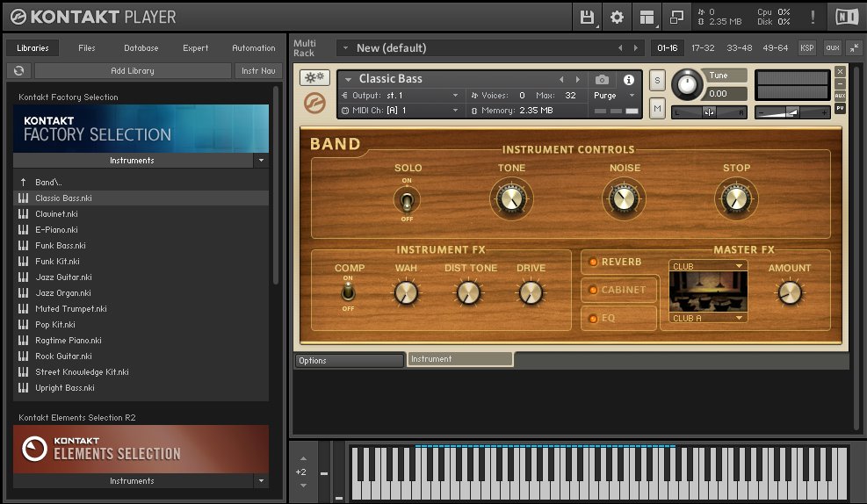
Task: Open the save/load files floppy icon
Action: point(587,18)
